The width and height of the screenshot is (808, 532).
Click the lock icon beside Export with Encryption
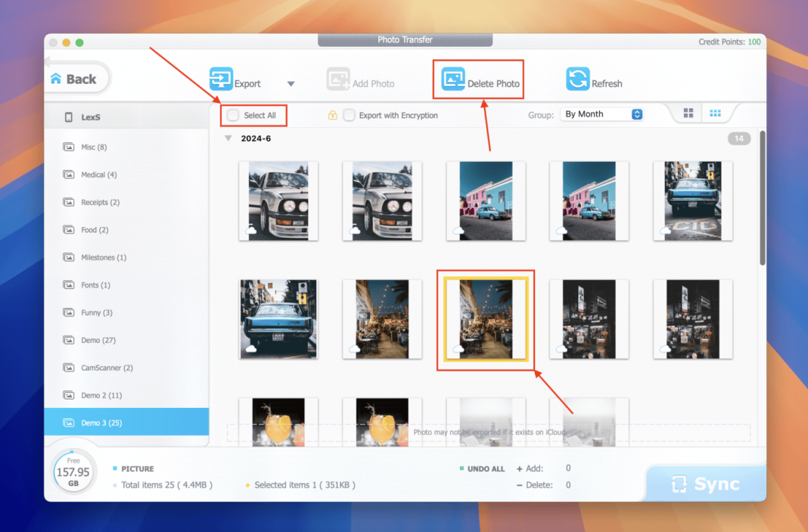tap(333, 115)
